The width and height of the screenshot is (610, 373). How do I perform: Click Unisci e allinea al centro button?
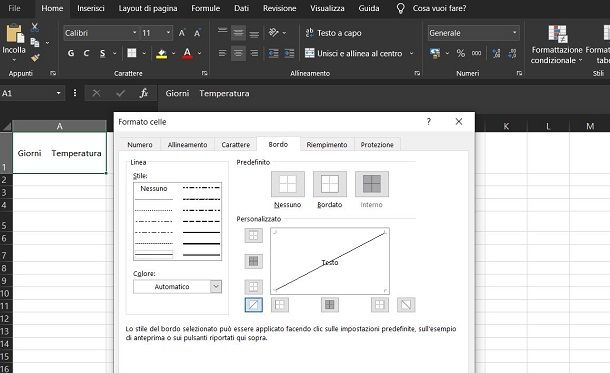(x=354, y=53)
